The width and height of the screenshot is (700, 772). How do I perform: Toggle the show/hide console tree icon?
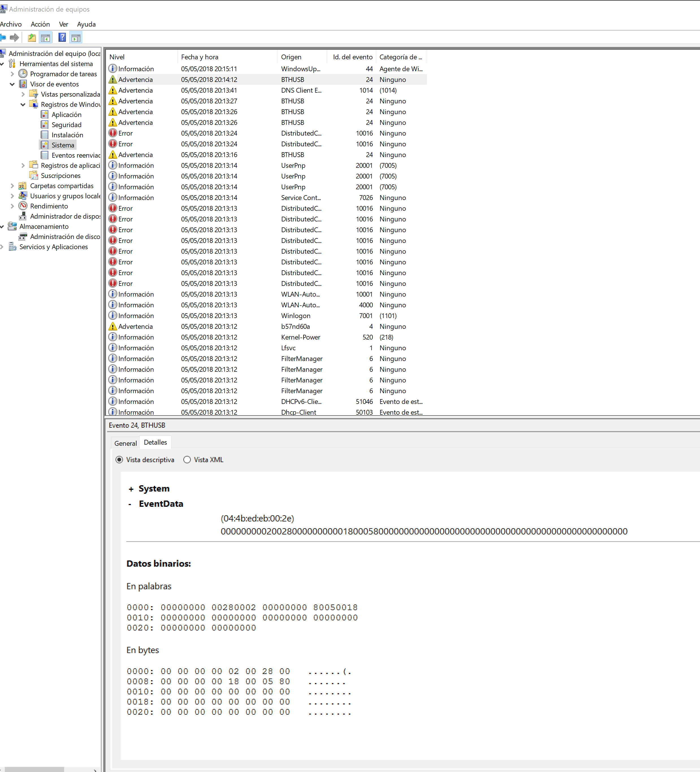45,38
